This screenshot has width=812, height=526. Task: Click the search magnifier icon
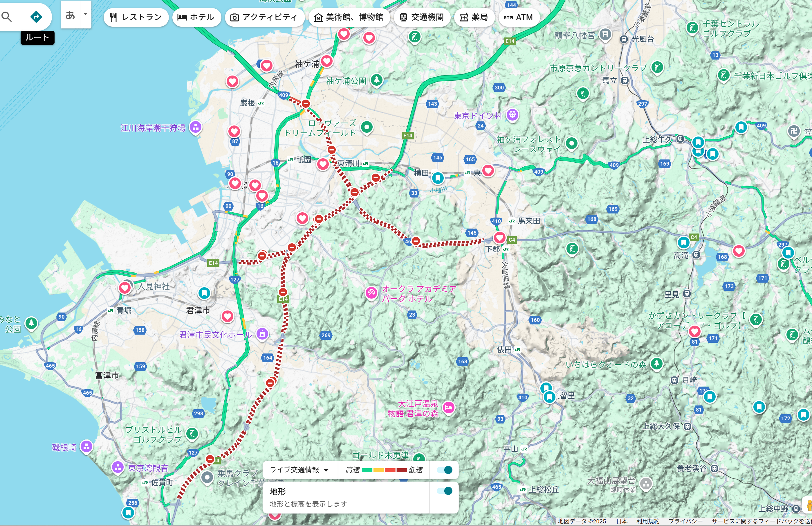(7, 16)
